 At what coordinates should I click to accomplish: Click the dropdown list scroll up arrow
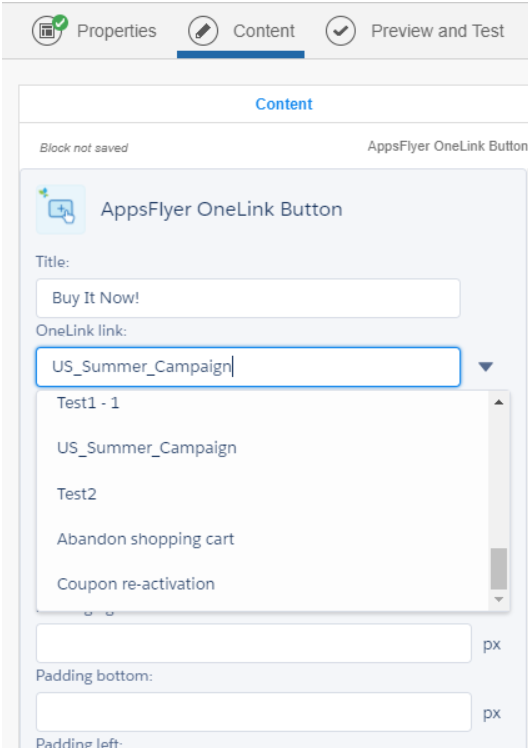(499, 402)
